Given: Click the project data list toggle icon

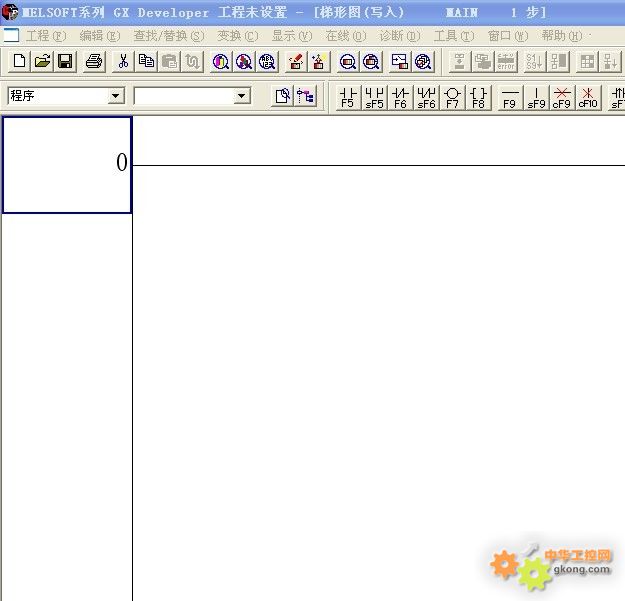Looking at the screenshot, I should tap(282, 96).
